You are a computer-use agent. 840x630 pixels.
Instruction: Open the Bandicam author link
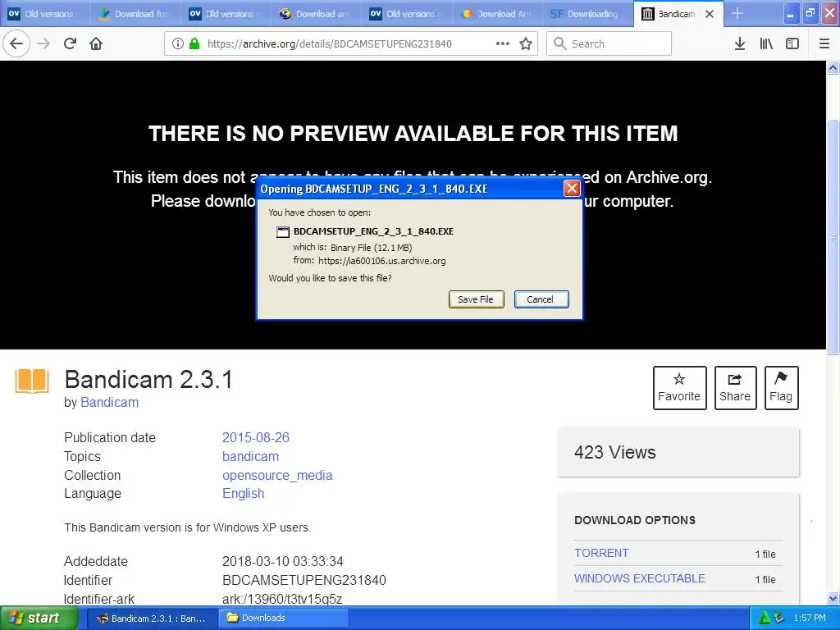point(109,402)
